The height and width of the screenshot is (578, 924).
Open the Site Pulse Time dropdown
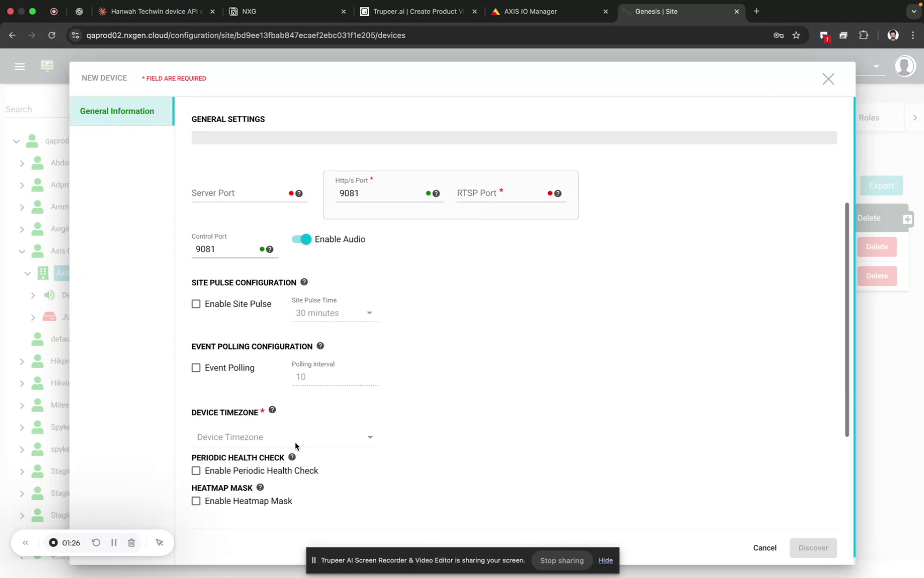point(334,313)
